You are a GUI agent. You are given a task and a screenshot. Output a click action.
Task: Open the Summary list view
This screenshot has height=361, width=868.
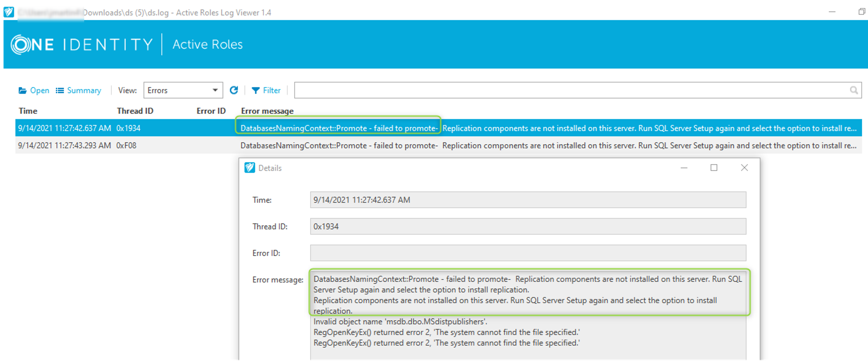coord(79,90)
